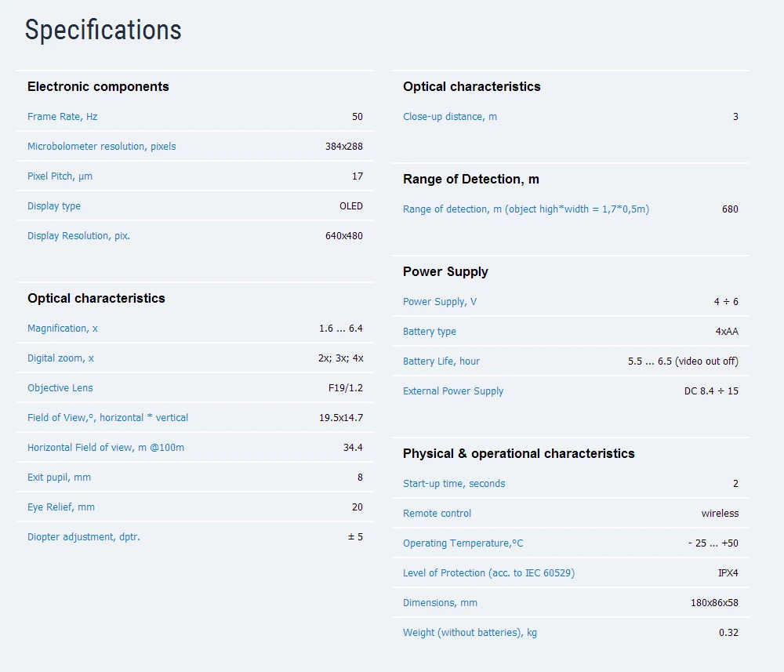Viewport: 784px width, 672px height.
Task: Click the Power Supply section heading
Action: (445, 271)
